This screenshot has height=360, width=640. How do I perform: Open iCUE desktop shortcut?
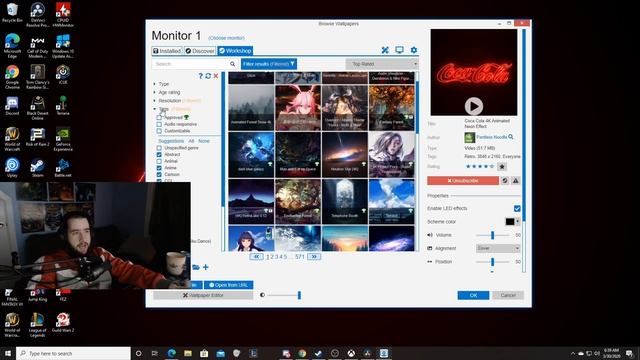coord(63,75)
